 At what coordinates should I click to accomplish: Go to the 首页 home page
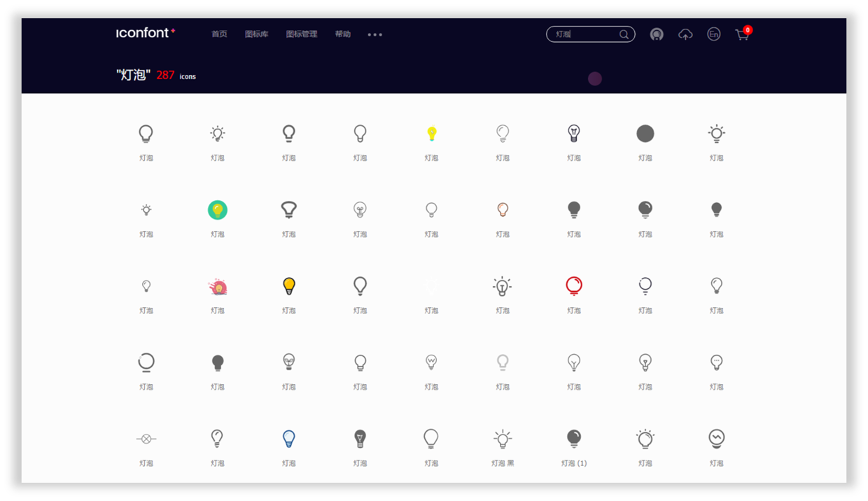219,34
